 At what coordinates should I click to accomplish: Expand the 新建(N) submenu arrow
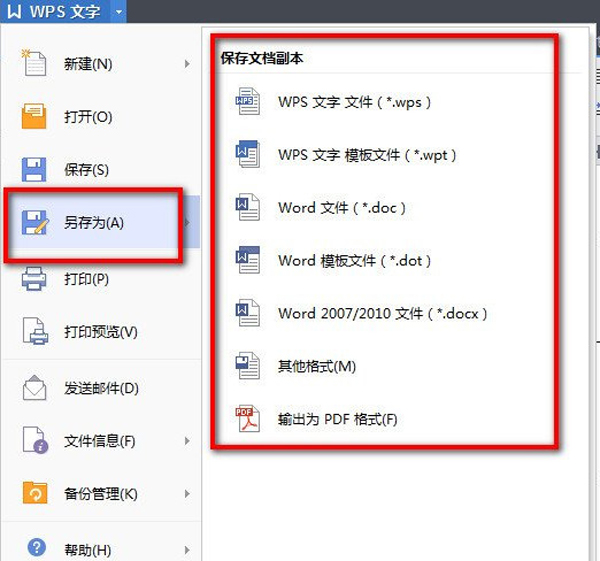[x=187, y=64]
